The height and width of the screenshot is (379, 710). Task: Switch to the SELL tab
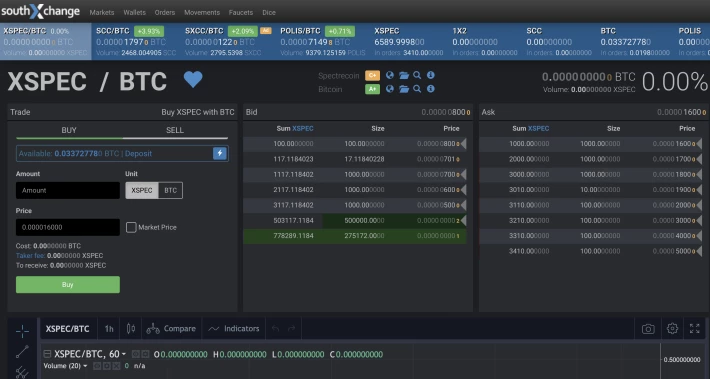click(175, 130)
